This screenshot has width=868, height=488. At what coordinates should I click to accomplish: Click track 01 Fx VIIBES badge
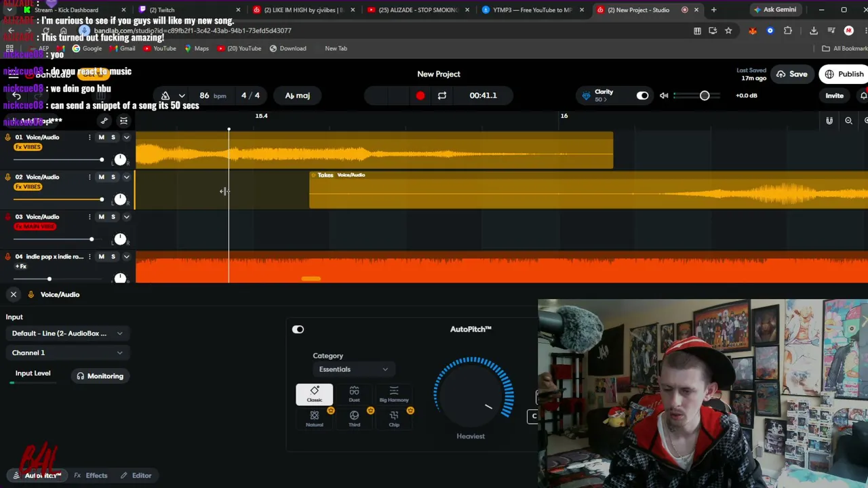[28, 147]
